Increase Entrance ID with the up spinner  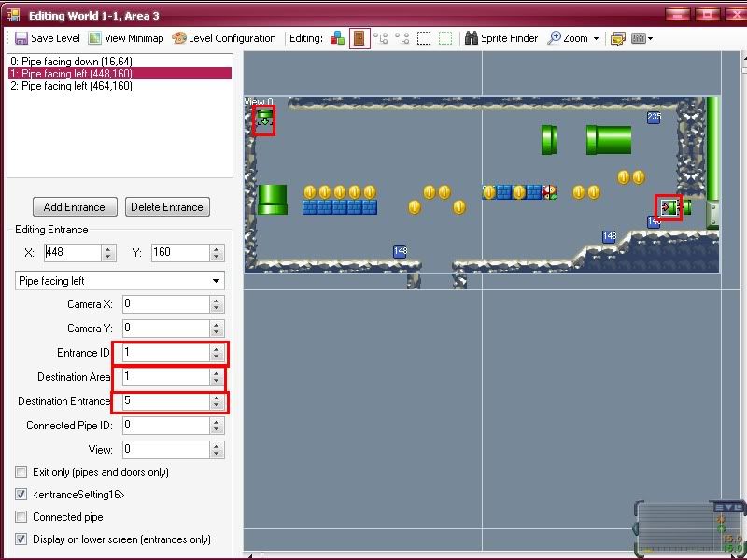click(x=217, y=348)
